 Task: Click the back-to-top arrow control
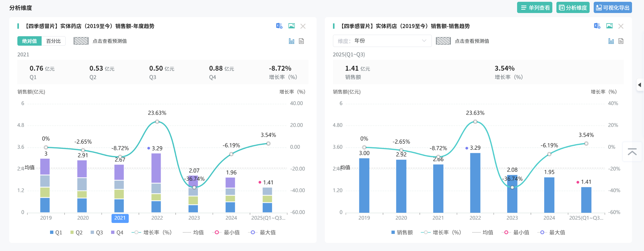pos(633,152)
